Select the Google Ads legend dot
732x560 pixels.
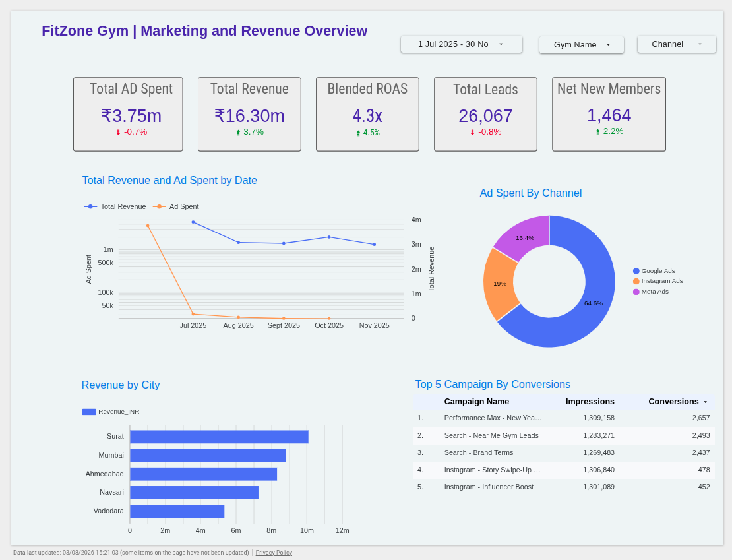point(636,271)
